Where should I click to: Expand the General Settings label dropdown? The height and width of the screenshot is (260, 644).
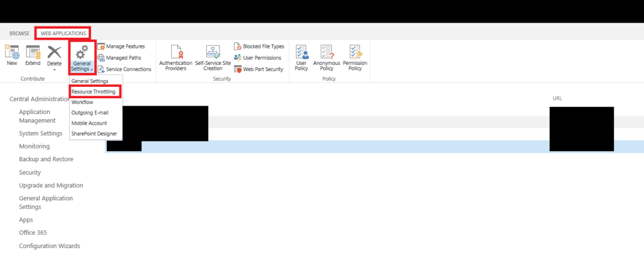82,67
